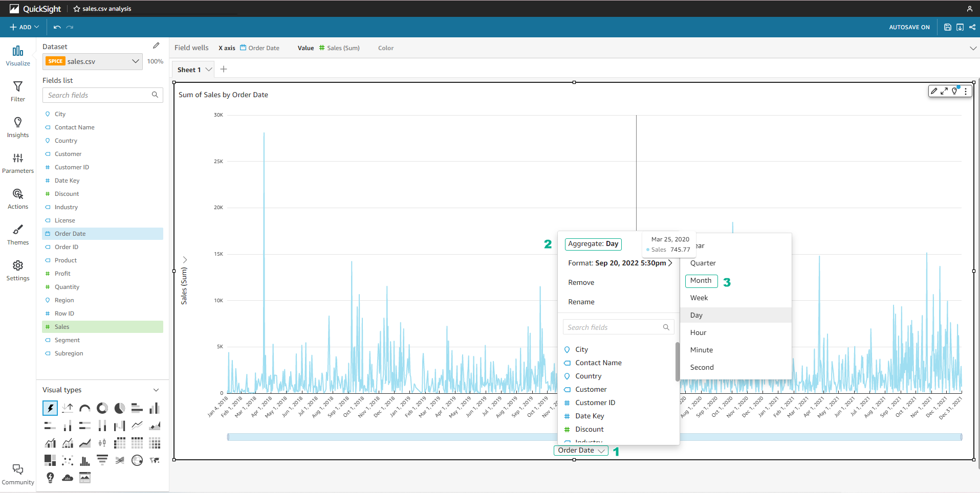The image size is (980, 493).
Task: Choose the tree map visual type
Action: [x=50, y=460]
